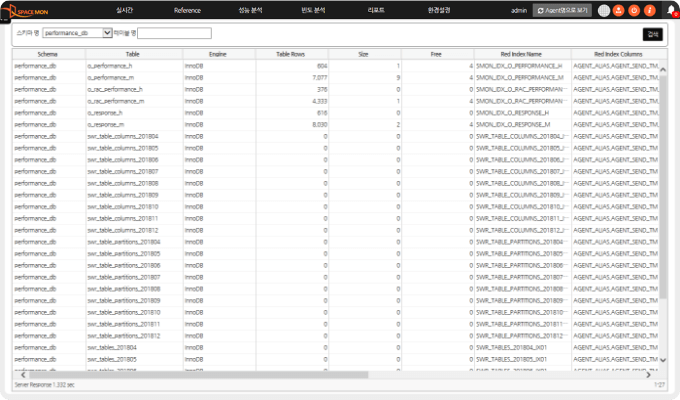Select cell swr_table_partitions_201804

(134, 242)
